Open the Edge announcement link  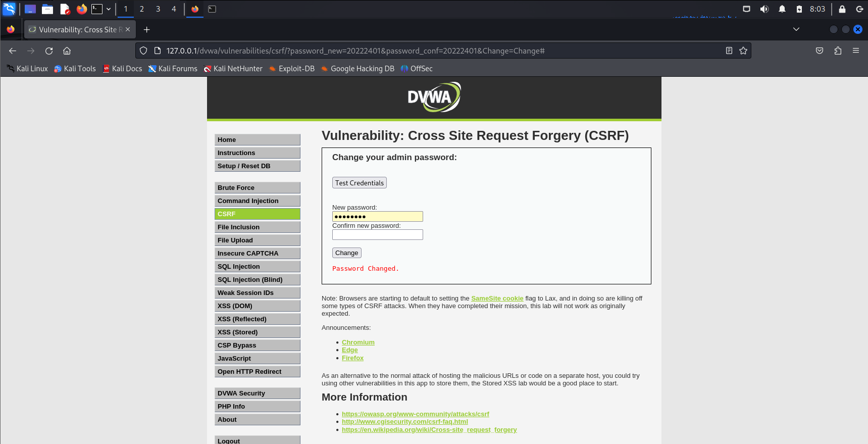pyautogui.click(x=349, y=350)
